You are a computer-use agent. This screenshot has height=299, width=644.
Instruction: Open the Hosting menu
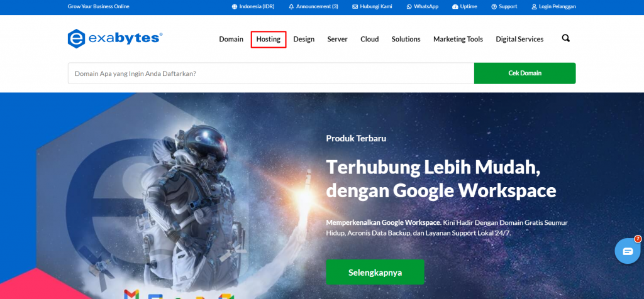(268, 39)
